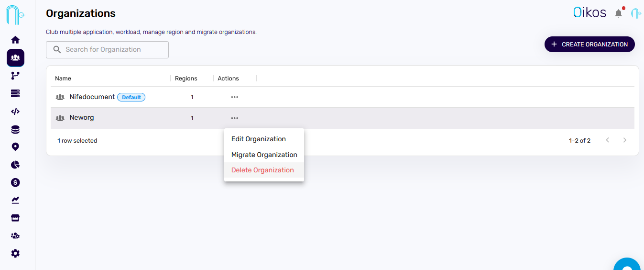644x270 pixels.
Task: Click the notification bell icon
Action: coord(619,13)
